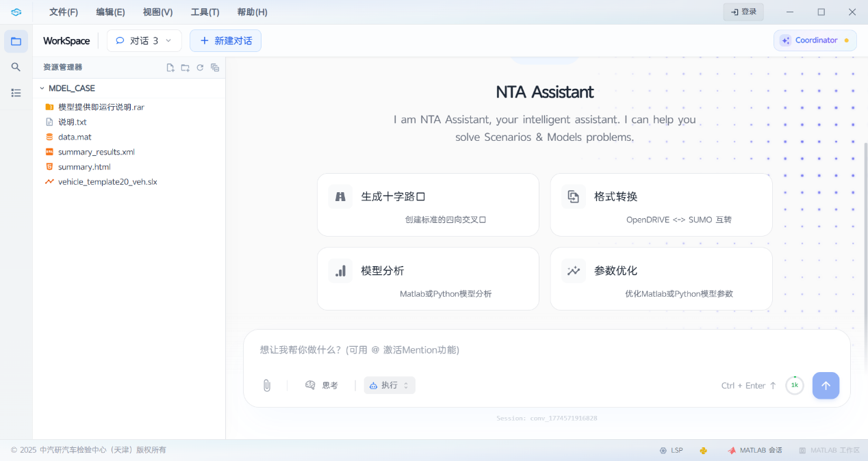
Task: Open the 工具(T) menu
Action: pos(205,12)
